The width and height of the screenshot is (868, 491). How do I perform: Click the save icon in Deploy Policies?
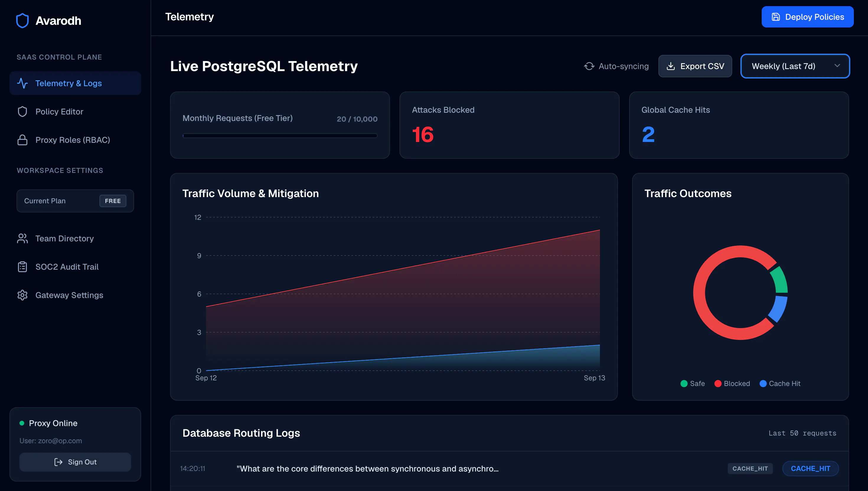[x=776, y=17]
